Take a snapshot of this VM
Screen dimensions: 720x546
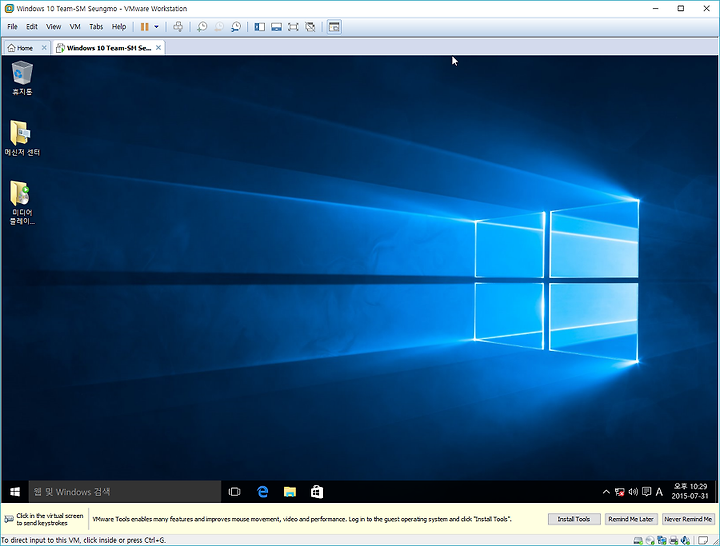202,27
